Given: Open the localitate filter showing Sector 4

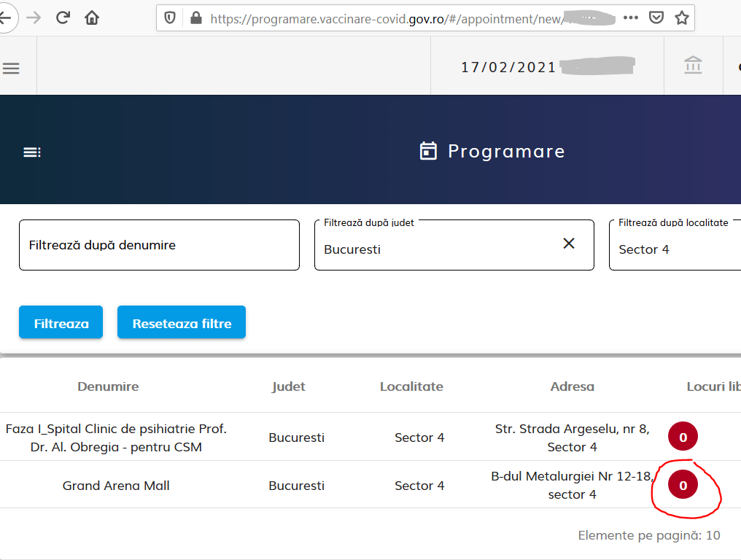Looking at the screenshot, I should tap(671, 249).
